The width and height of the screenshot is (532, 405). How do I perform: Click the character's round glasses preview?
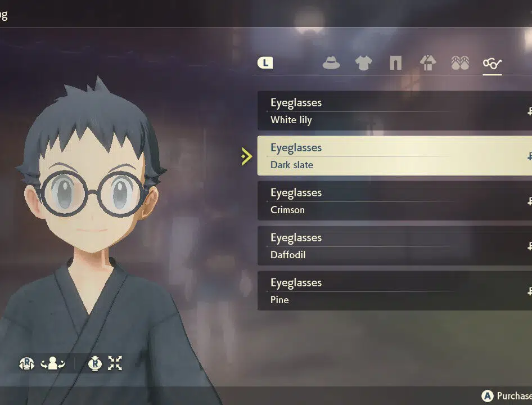coord(93,193)
